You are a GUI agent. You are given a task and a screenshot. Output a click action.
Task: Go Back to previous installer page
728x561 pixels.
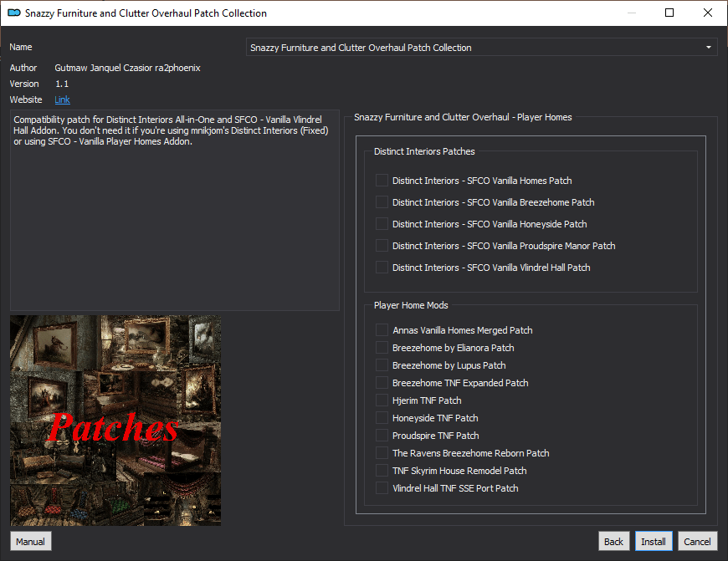coord(614,542)
